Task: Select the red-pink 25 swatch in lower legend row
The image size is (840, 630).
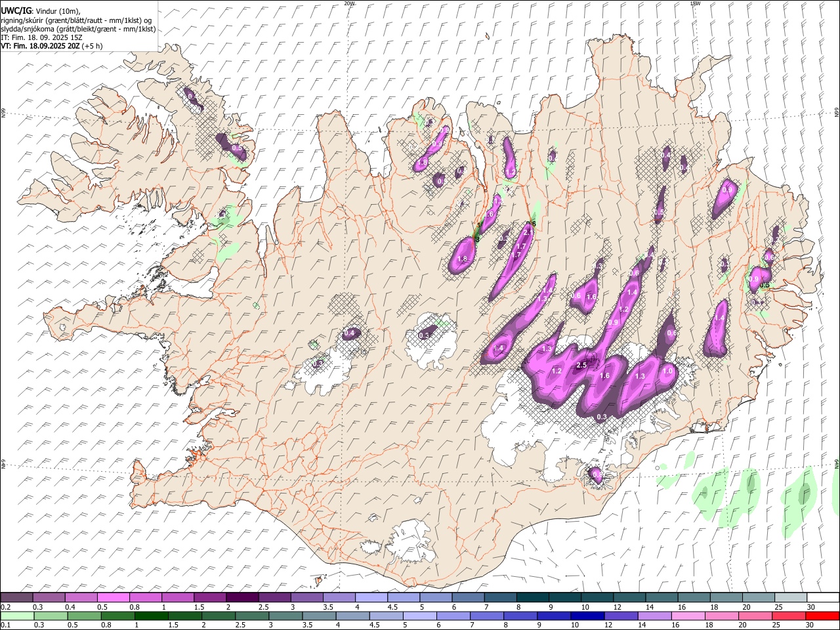Action: (789, 616)
